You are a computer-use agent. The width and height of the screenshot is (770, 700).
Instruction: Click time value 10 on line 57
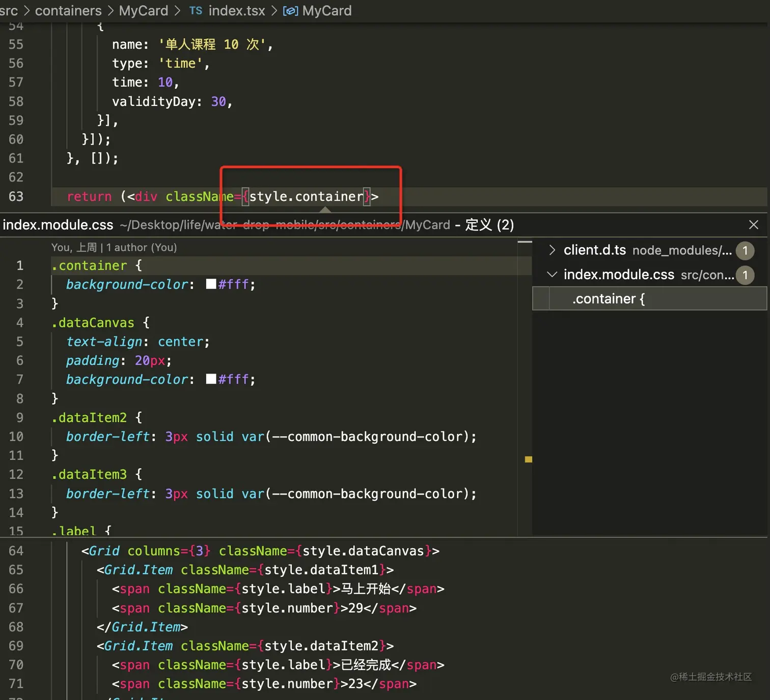[165, 82]
